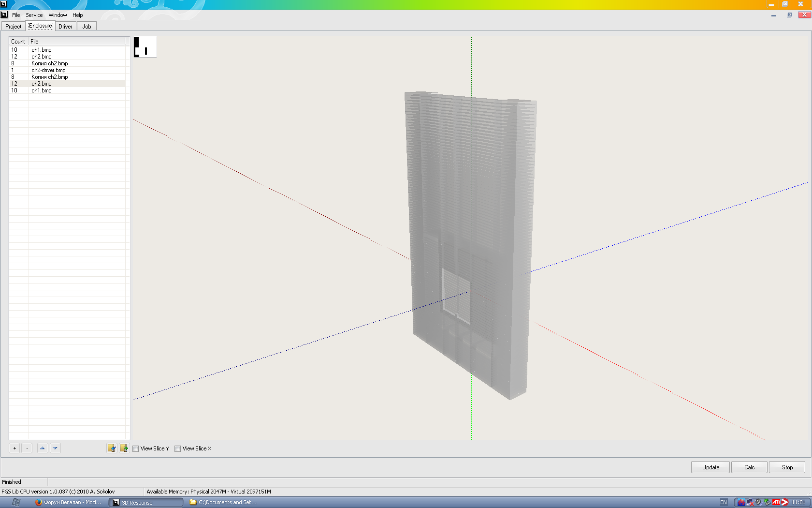Click the export icon with the green arrow
This screenshot has width=812, height=508.
pyautogui.click(x=124, y=448)
